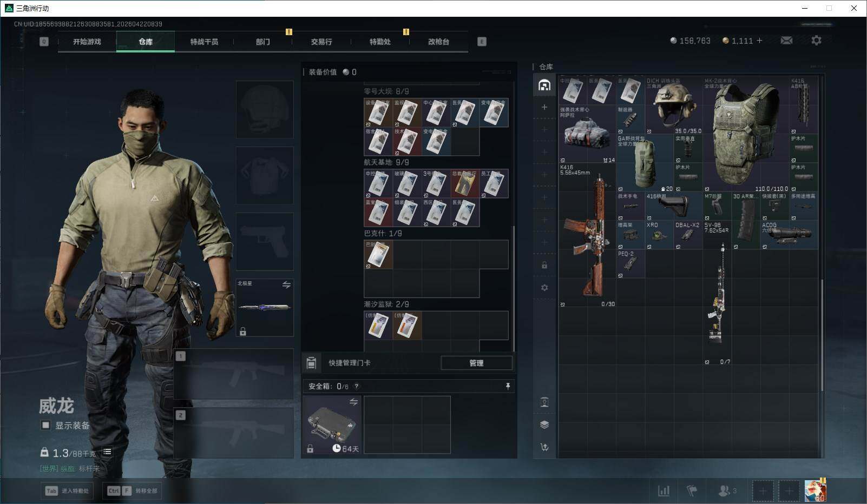This screenshot has height=504, width=867.
Task: Click the empty helmet equipment slot
Action: coord(265,109)
